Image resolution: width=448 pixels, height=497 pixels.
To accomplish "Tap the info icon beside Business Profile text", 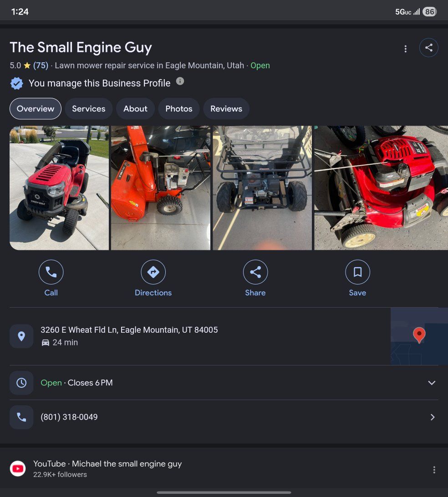I will pos(180,81).
